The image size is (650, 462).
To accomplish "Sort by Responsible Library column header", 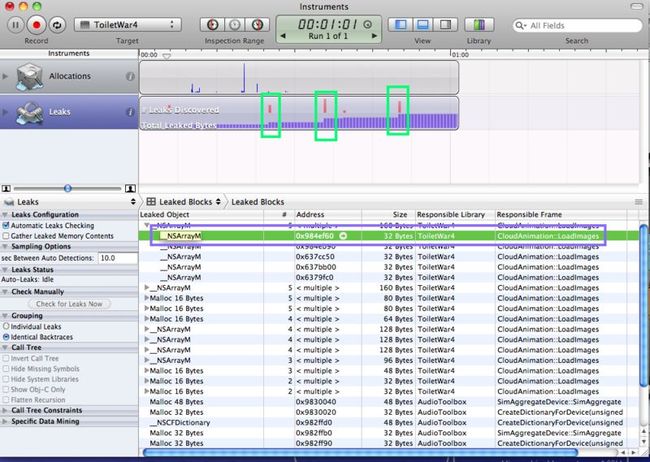I will (455, 215).
